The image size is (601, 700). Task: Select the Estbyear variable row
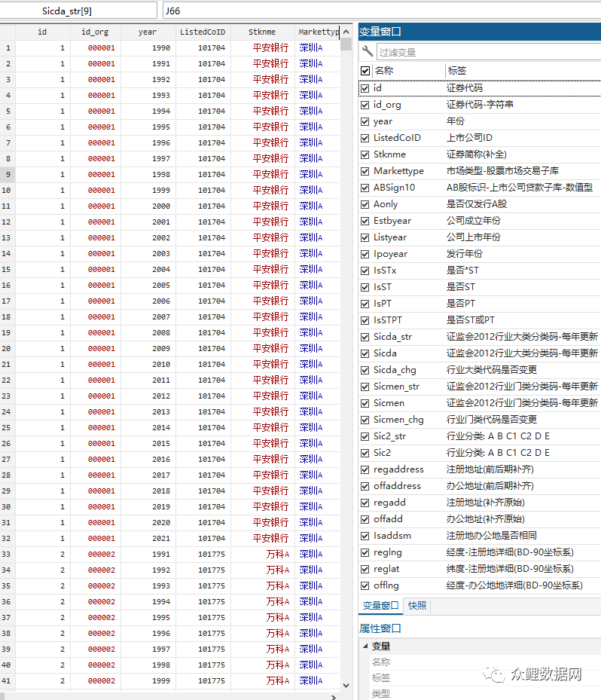pyautogui.click(x=480, y=221)
